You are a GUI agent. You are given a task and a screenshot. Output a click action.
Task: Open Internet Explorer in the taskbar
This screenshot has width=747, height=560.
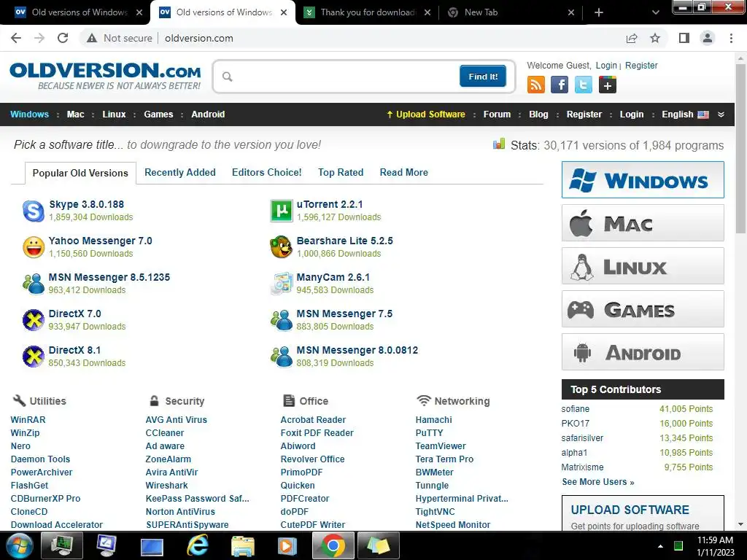click(x=197, y=545)
